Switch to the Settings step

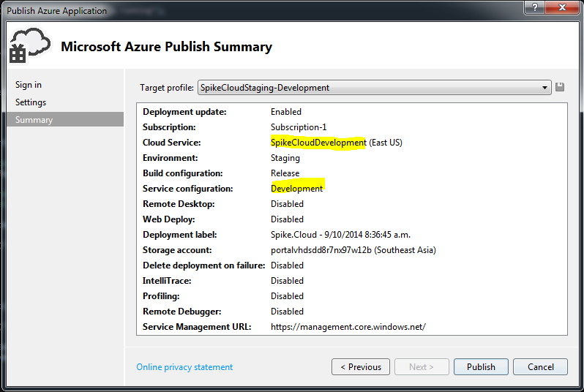31,102
